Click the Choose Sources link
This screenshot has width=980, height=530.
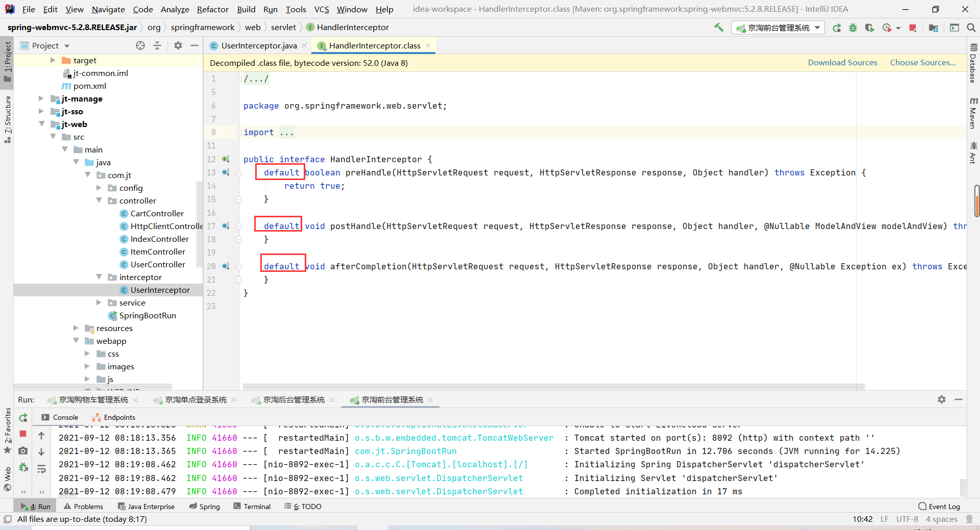tap(923, 62)
